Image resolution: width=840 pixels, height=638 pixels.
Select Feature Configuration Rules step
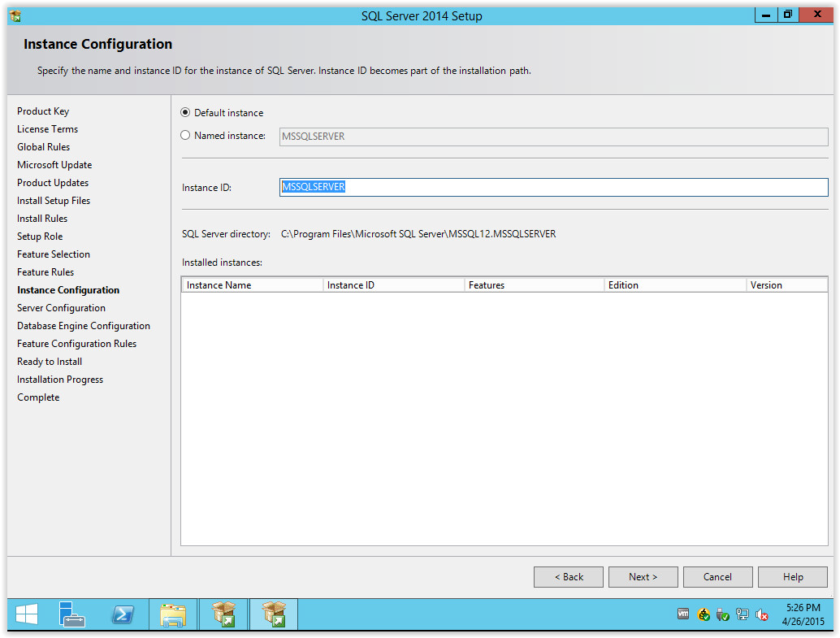(76, 344)
